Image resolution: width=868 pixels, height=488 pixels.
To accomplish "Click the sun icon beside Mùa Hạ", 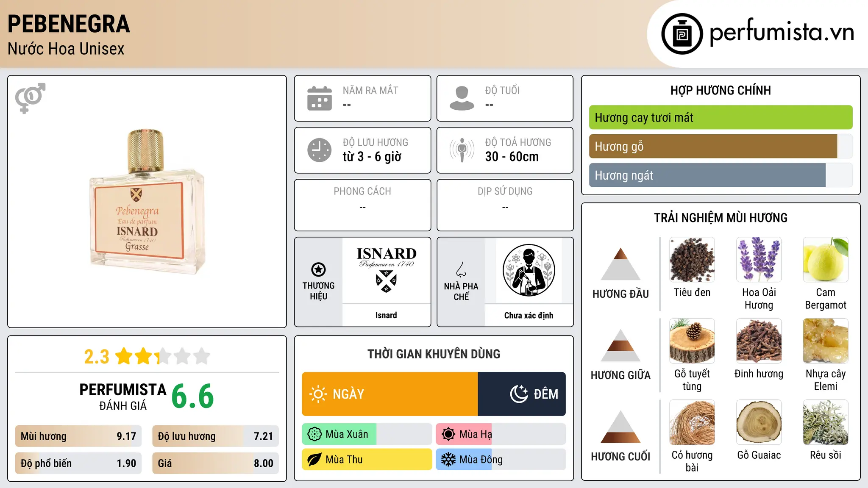I will click(x=448, y=434).
